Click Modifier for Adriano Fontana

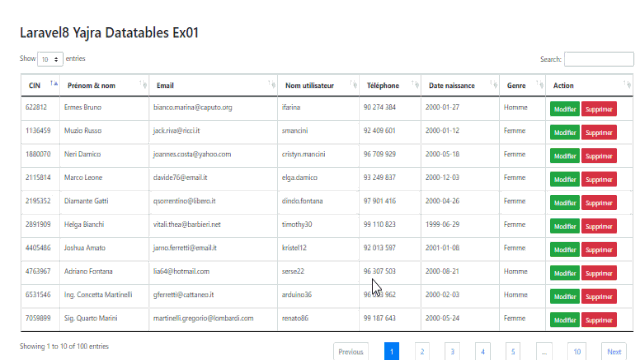tap(564, 273)
